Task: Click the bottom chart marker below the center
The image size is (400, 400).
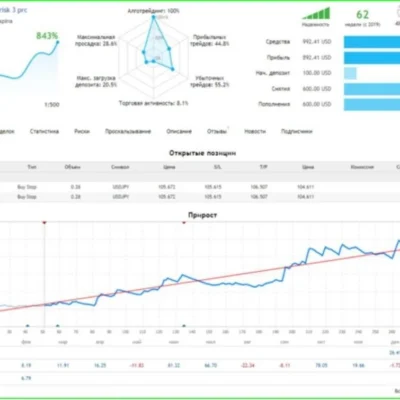Action: click(184, 326)
